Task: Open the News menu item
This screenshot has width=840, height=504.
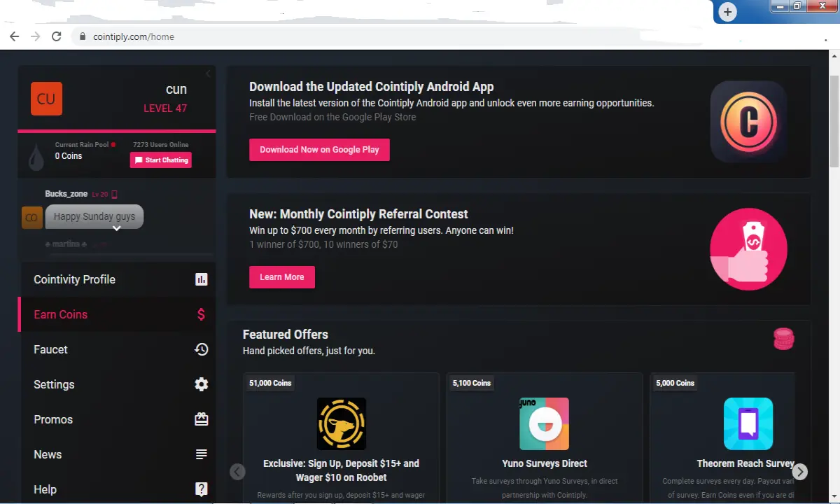Action: [117, 454]
